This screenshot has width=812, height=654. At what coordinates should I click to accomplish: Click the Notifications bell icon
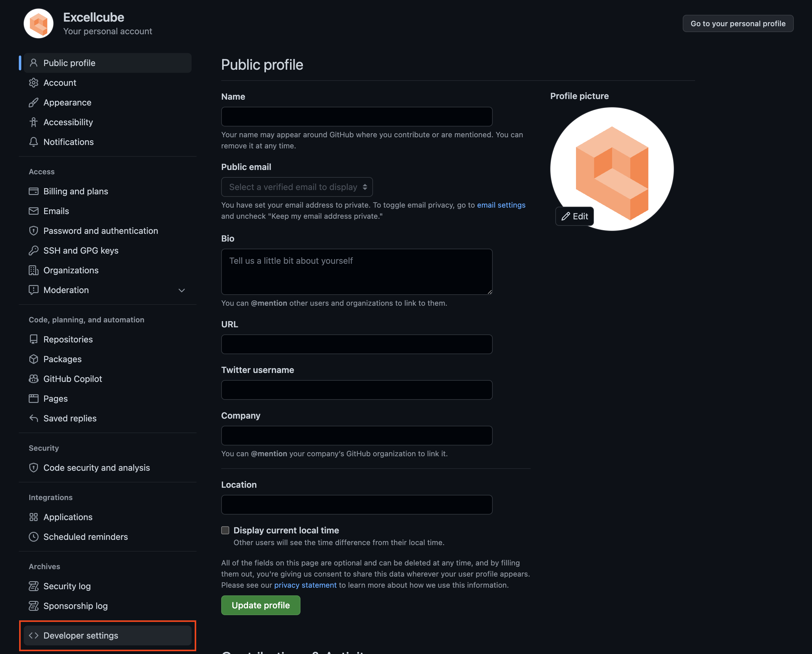pos(34,142)
